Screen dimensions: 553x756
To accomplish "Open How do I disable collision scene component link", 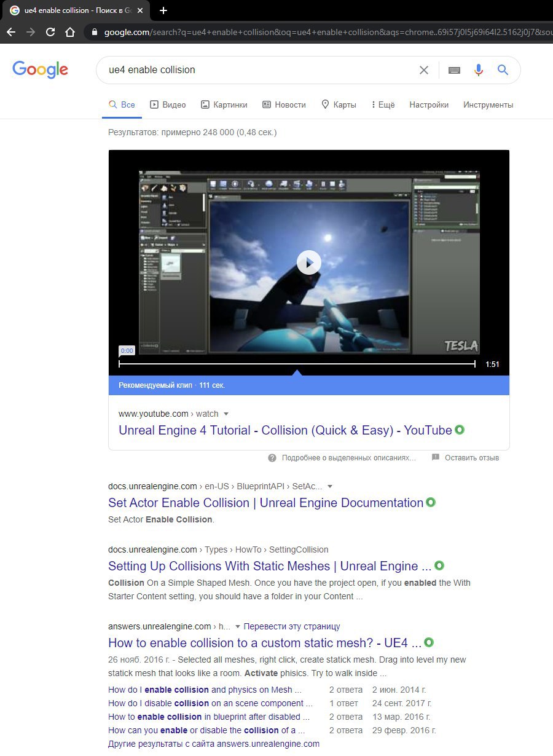I will [x=210, y=703].
